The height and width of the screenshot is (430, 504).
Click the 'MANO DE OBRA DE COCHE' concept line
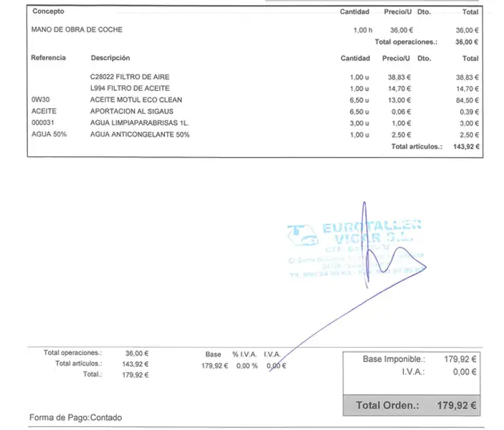(77, 29)
